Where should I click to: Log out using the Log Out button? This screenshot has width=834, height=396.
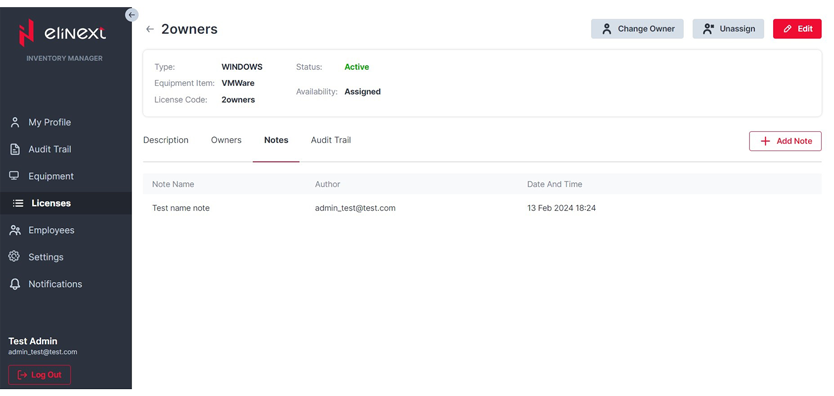(x=39, y=375)
